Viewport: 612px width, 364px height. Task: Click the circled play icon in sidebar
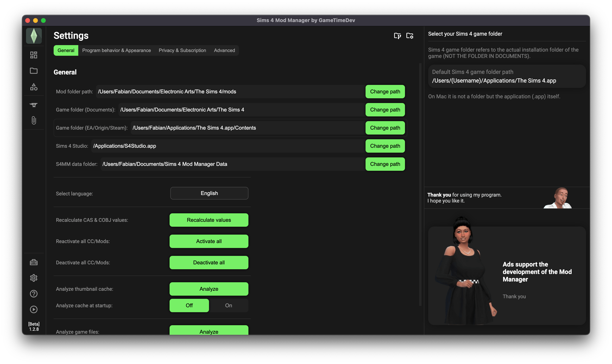pos(34,309)
